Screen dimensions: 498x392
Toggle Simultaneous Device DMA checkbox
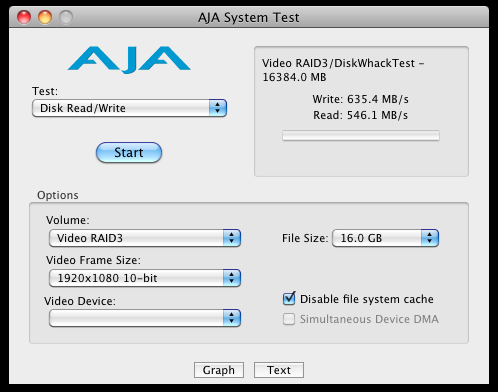tap(289, 319)
